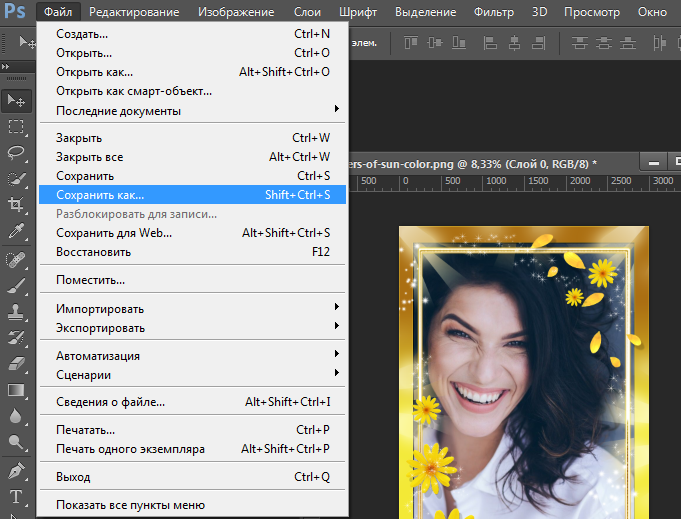Choose Сведения о файле...
Image resolution: width=681 pixels, height=519 pixels.
(192, 402)
